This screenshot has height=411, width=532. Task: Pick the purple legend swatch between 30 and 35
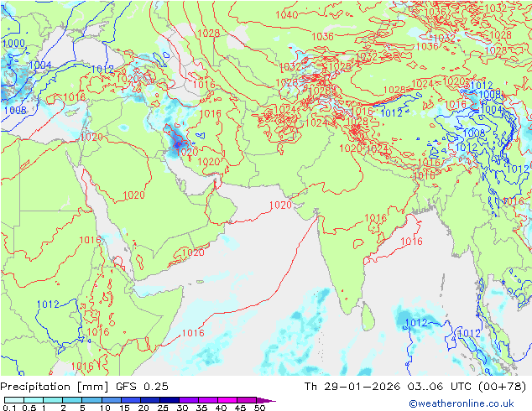189,400
